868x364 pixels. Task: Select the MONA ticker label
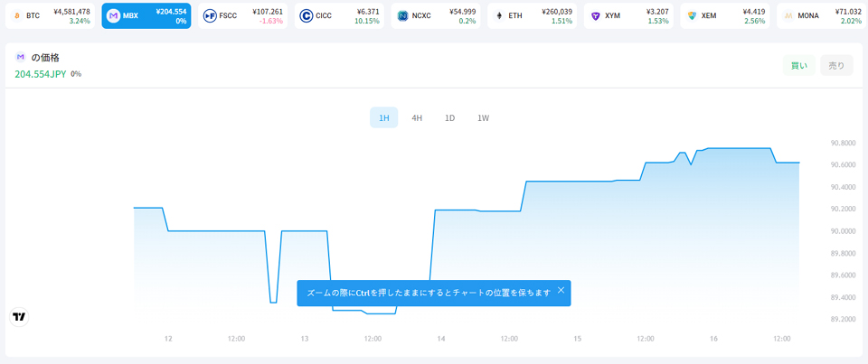pos(808,16)
